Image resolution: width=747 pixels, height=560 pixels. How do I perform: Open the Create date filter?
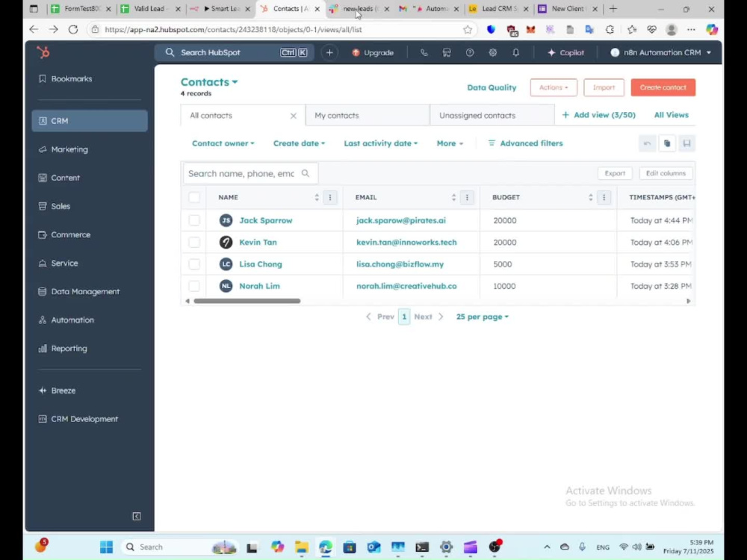(x=299, y=143)
